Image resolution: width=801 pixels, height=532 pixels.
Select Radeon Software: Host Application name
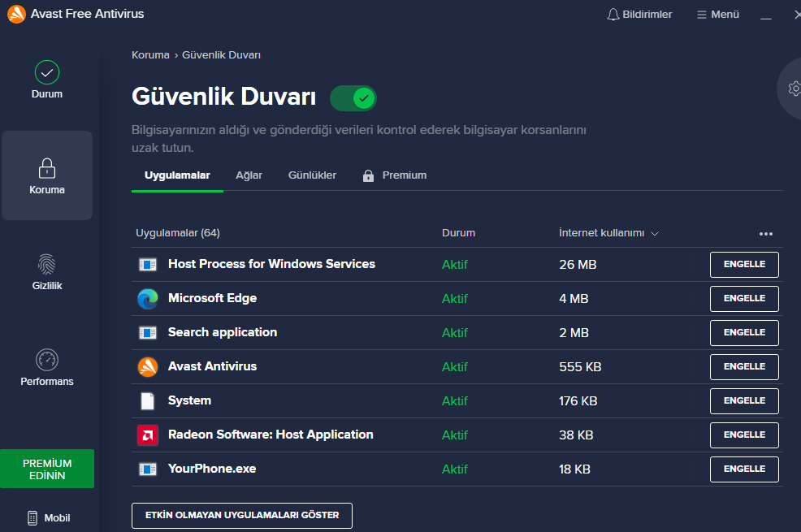click(271, 435)
